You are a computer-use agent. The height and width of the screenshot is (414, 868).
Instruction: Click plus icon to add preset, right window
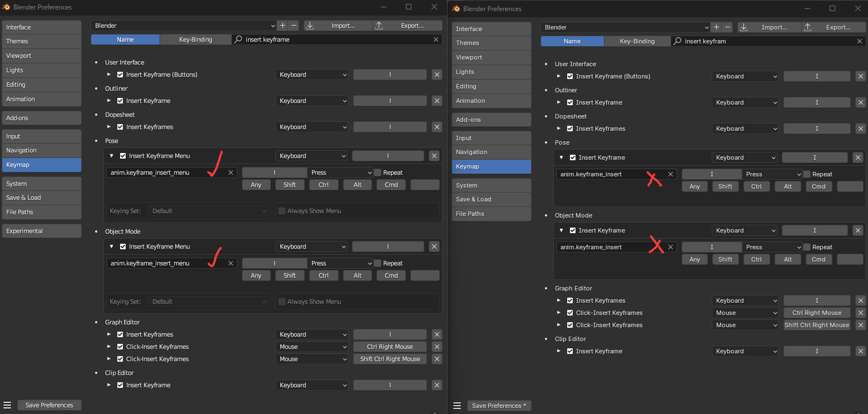click(716, 27)
